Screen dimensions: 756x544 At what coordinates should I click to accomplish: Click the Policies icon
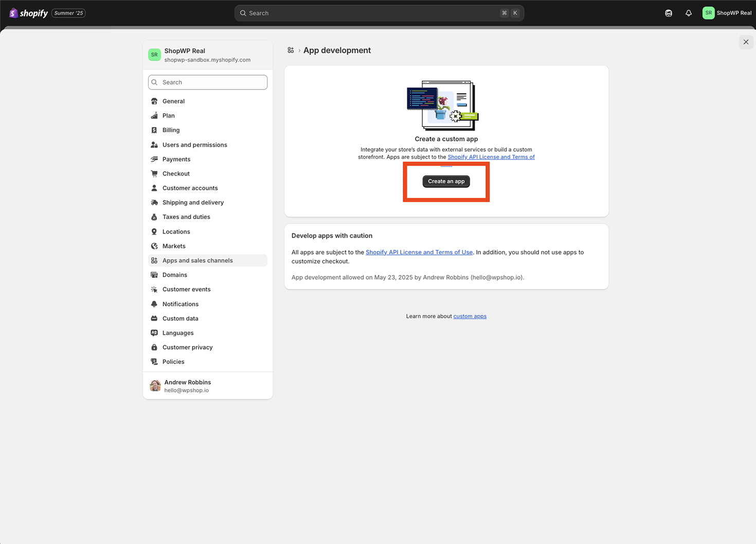(154, 362)
